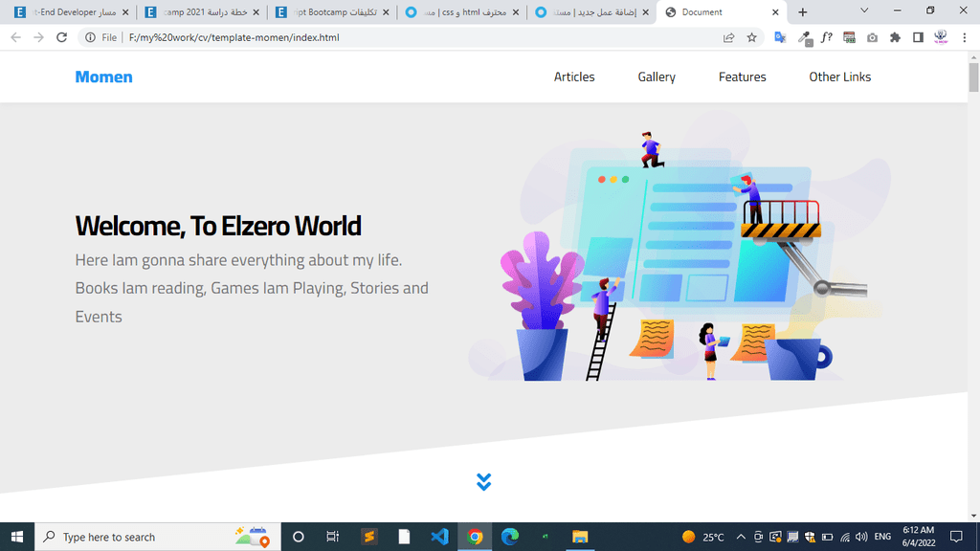Click the 'Type here to search' box
This screenshot has height=551, width=980.
click(158, 537)
